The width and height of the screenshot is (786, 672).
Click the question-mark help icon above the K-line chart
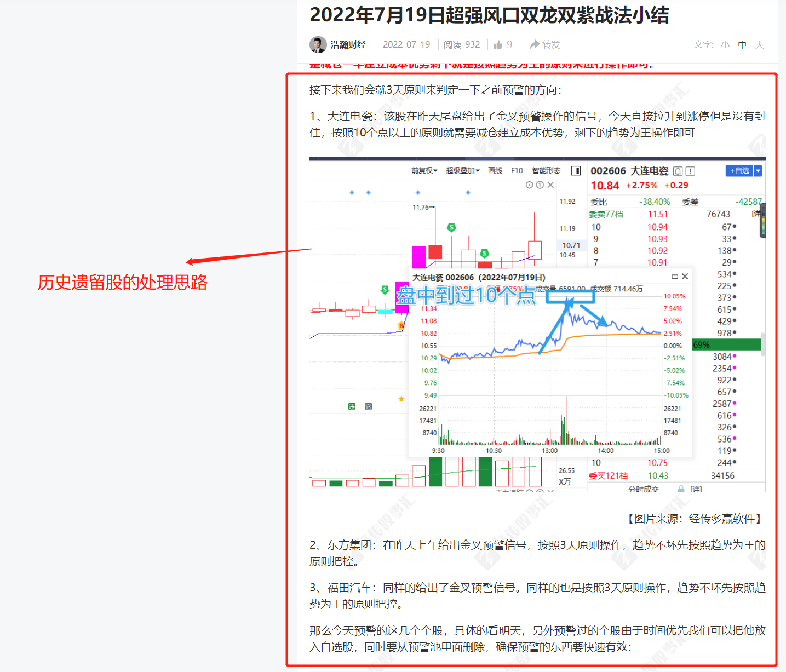pyautogui.click(x=540, y=185)
